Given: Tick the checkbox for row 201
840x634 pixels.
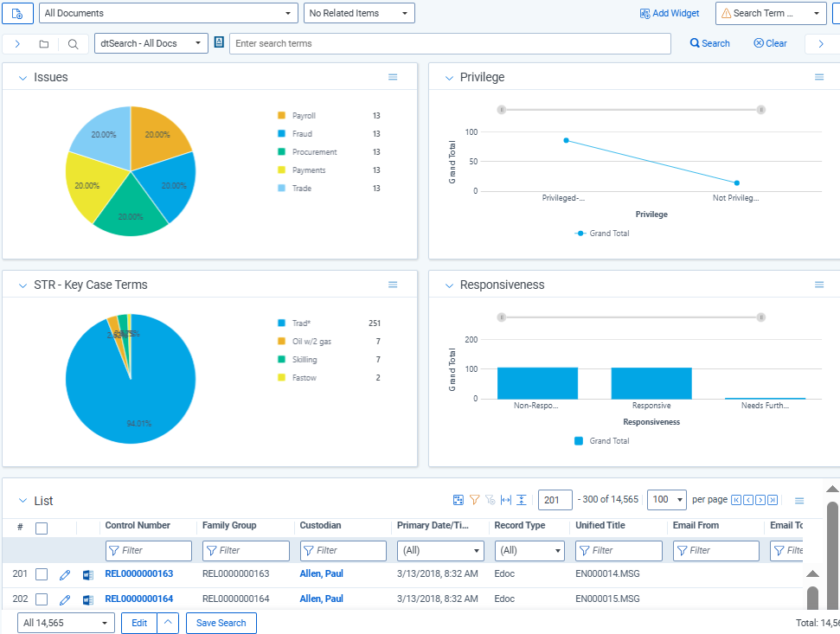Looking at the screenshot, I should [42, 574].
